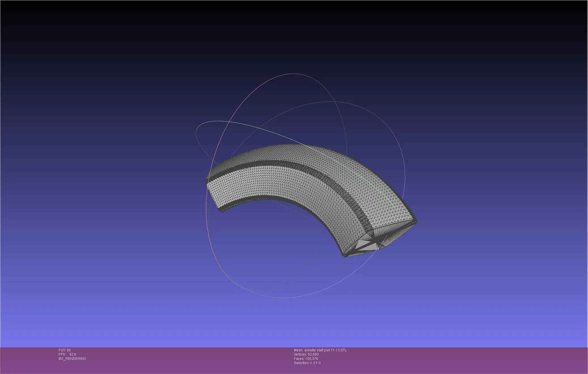This screenshot has height=374, width=588.
Task: Click the Selection: v: 0 f: 0 text
Action: coord(307,363)
